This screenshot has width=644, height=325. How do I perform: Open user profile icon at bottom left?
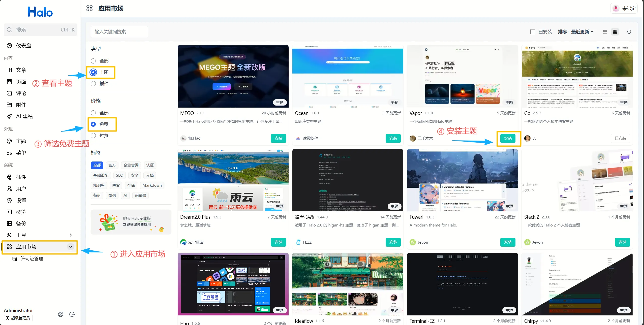[x=60, y=314]
